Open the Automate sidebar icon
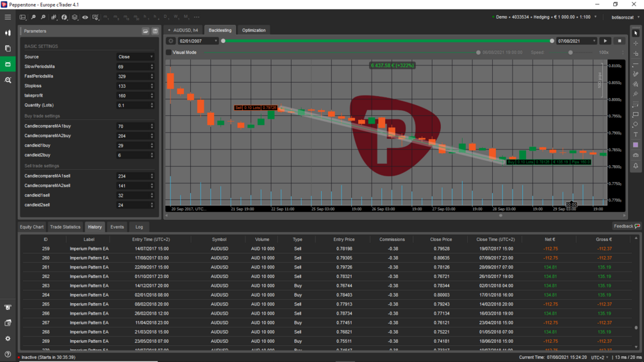 point(8,64)
